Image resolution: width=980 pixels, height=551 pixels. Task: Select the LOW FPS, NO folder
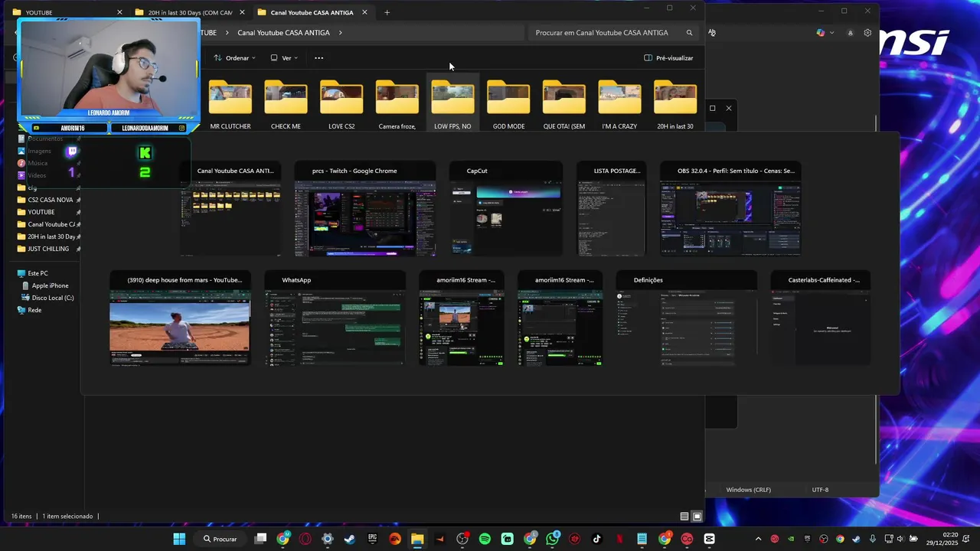(x=452, y=103)
